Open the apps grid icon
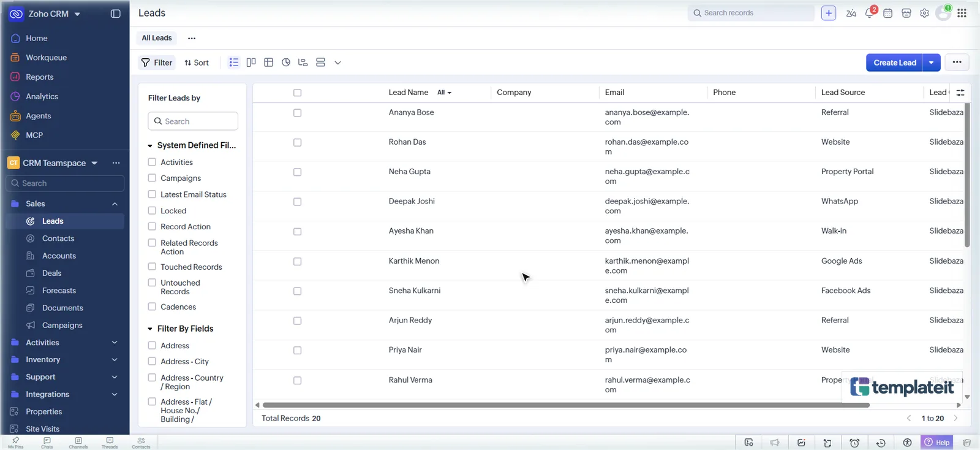 tap(962, 13)
